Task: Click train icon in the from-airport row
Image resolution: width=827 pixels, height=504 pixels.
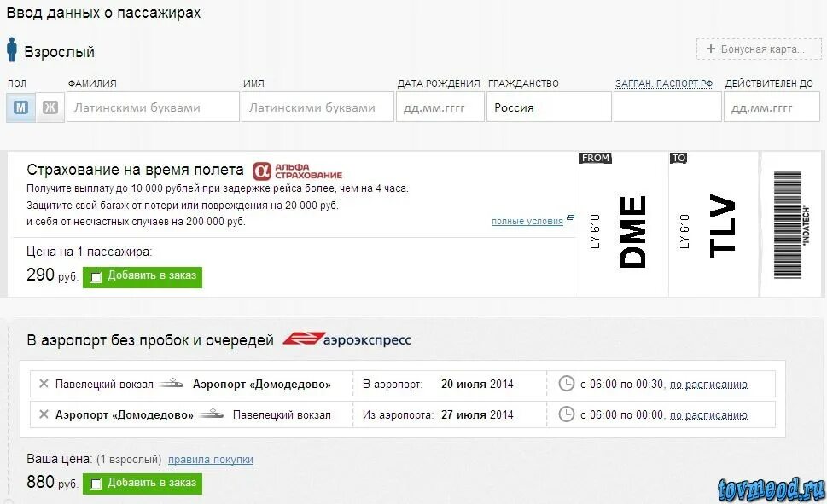Action: coord(212,414)
